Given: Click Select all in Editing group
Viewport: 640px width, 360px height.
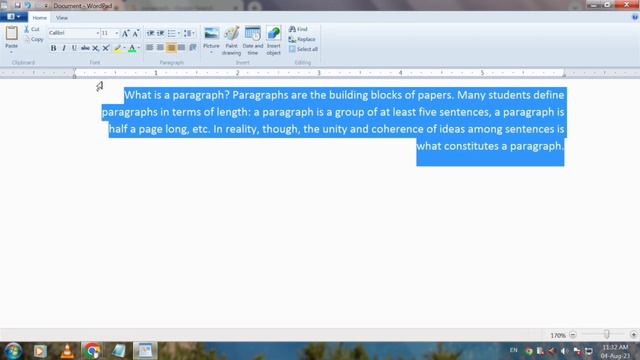Looking at the screenshot, I should coord(303,49).
